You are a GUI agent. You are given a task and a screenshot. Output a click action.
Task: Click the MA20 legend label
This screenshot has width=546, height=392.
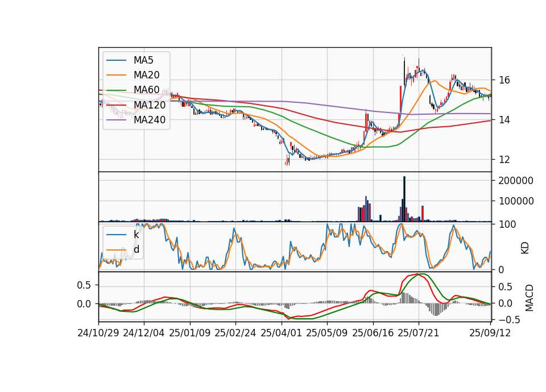pos(146,75)
